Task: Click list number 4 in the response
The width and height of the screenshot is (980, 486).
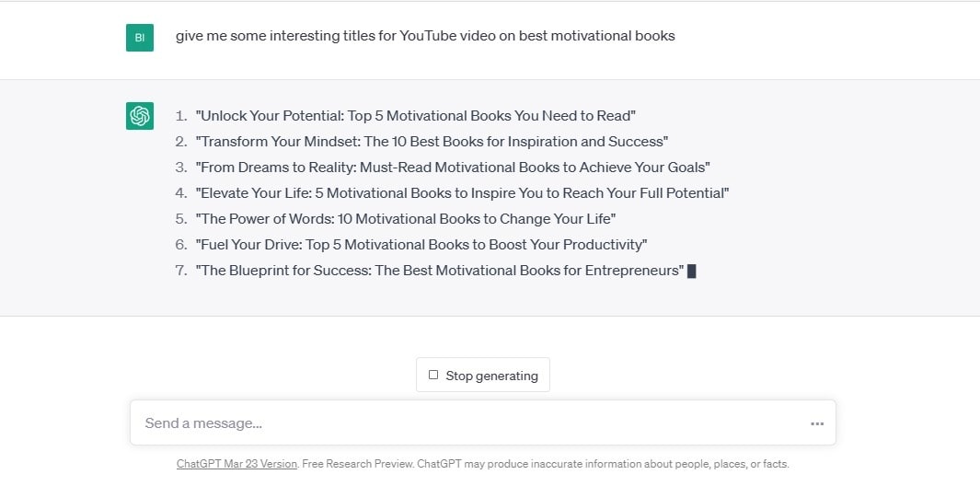Action: pyautogui.click(x=181, y=193)
